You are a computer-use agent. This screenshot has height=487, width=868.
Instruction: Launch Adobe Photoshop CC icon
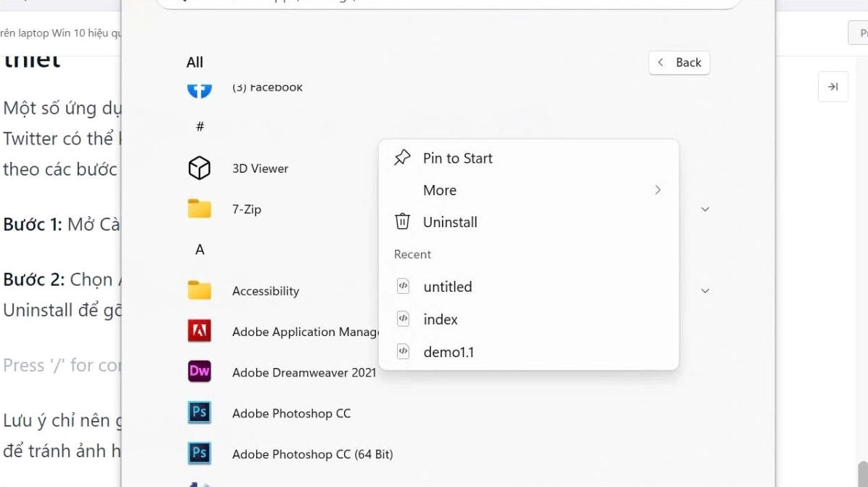click(x=199, y=413)
